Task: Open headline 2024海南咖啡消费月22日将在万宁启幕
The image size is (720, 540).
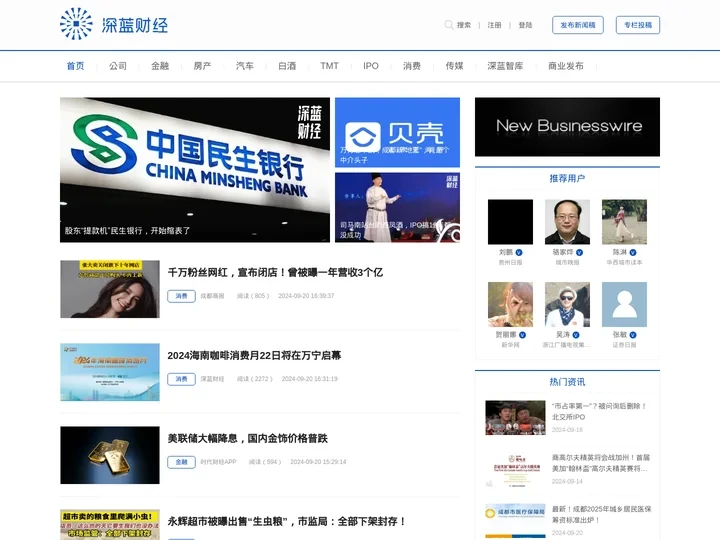Action: 254,356
